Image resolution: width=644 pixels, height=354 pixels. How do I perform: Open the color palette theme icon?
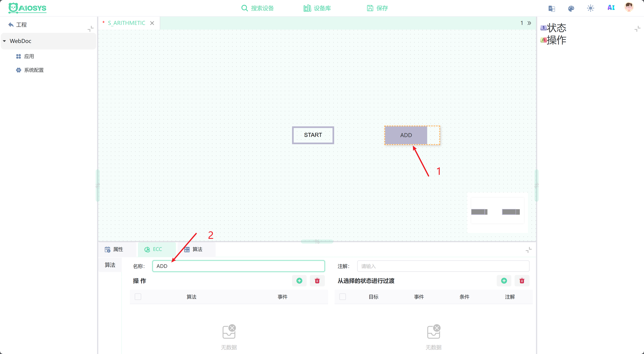[571, 9]
